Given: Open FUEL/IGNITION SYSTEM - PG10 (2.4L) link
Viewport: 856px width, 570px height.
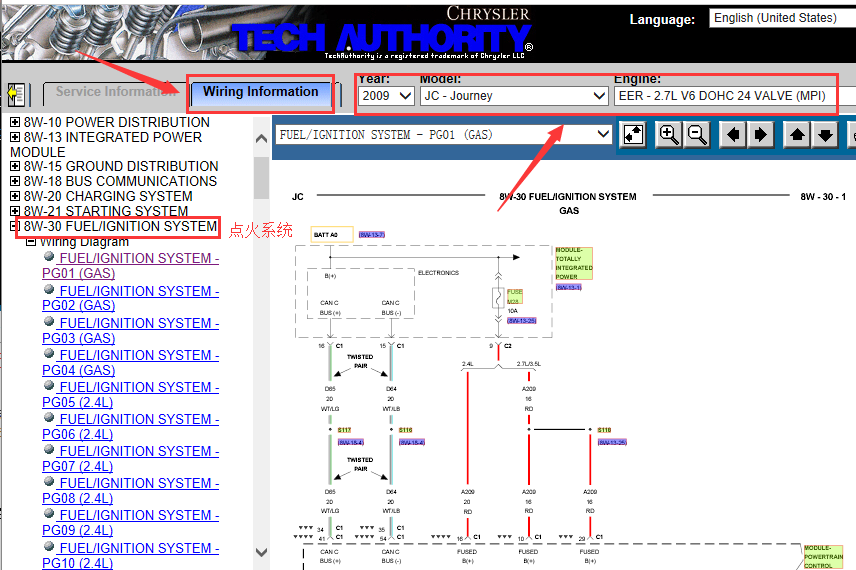Looking at the screenshot, I should tap(130, 555).
